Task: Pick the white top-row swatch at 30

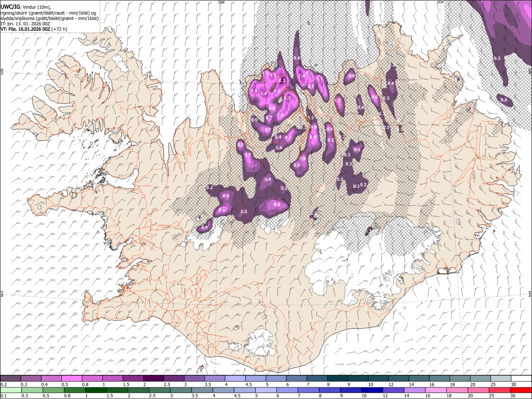Action: pyautogui.click(x=521, y=378)
